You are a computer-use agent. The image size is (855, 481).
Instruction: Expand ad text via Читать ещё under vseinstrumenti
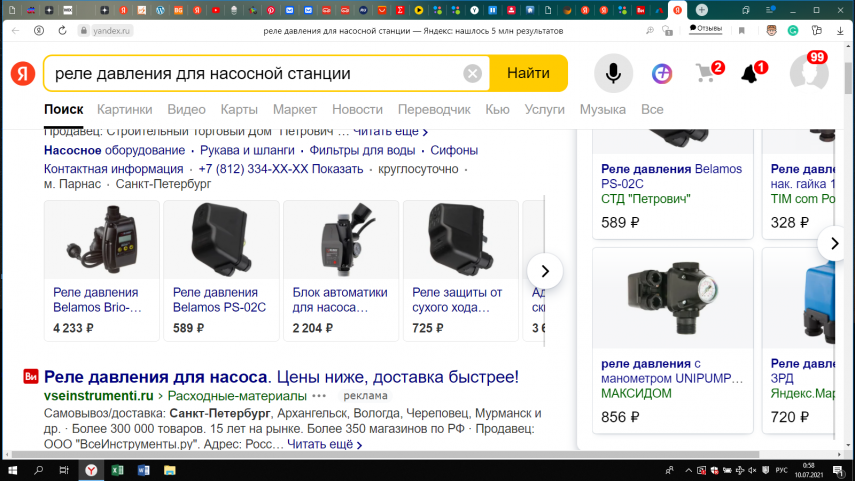pyautogui.click(x=324, y=444)
